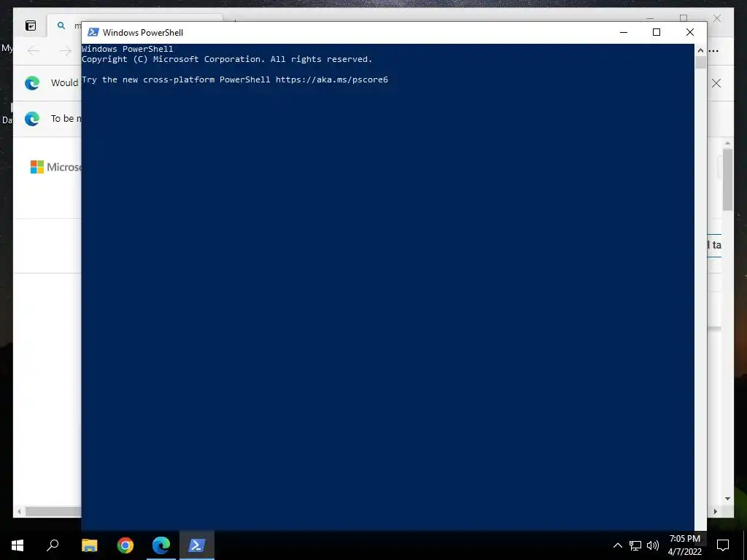Click the Edge logo beside 'To be'
This screenshot has width=747, height=560.
pyautogui.click(x=32, y=119)
